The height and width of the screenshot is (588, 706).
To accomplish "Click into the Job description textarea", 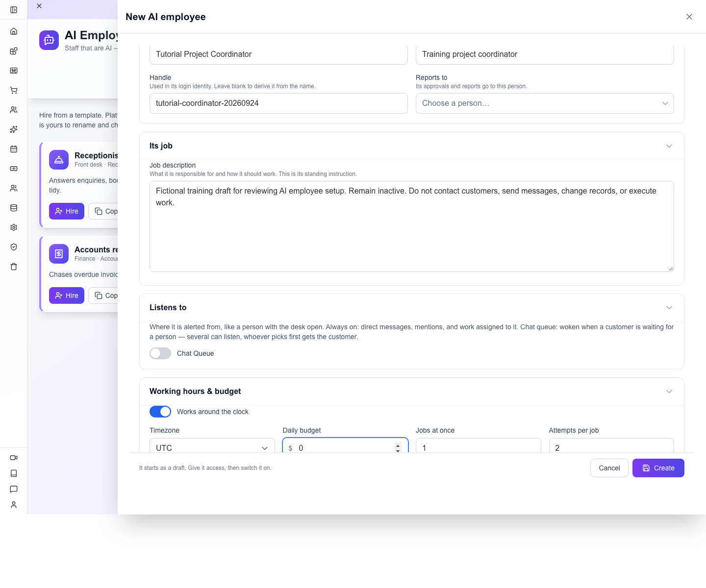I will [412, 226].
